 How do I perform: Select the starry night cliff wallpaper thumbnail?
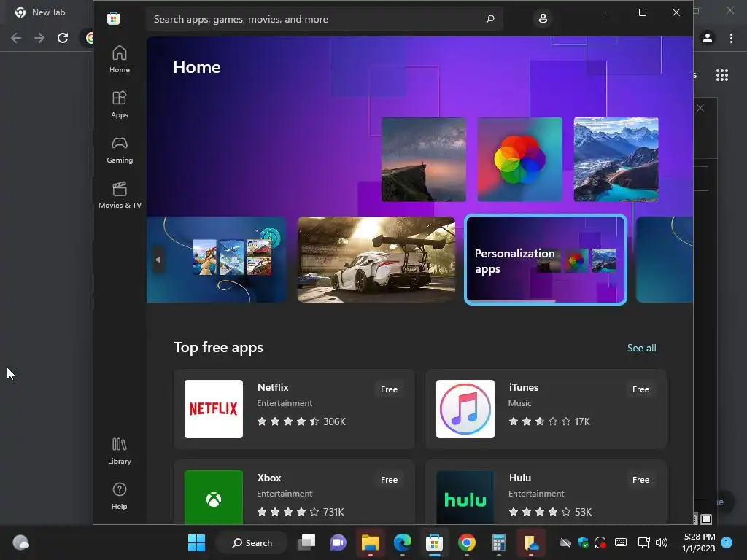[x=424, y=160]
